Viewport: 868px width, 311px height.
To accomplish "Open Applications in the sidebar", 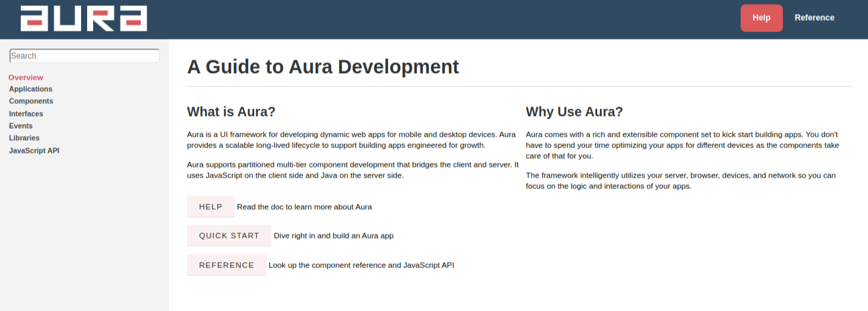I will click(31, 89).
